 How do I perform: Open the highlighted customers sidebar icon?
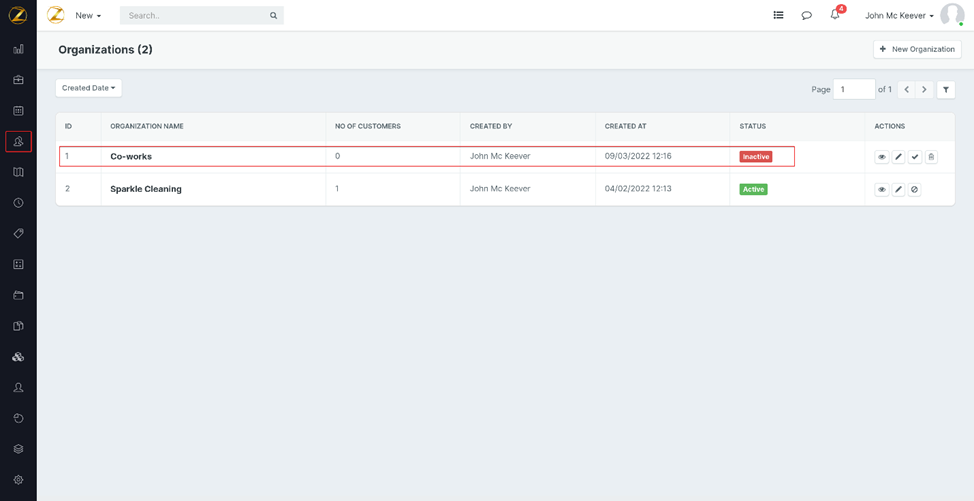coord(18,142)
